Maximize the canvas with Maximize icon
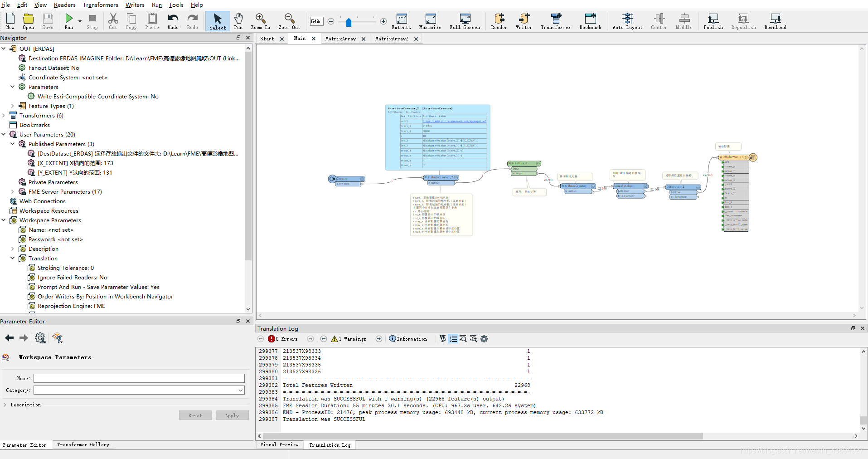The width and height of the screenshot is (868, 459). tap(430, 21)
